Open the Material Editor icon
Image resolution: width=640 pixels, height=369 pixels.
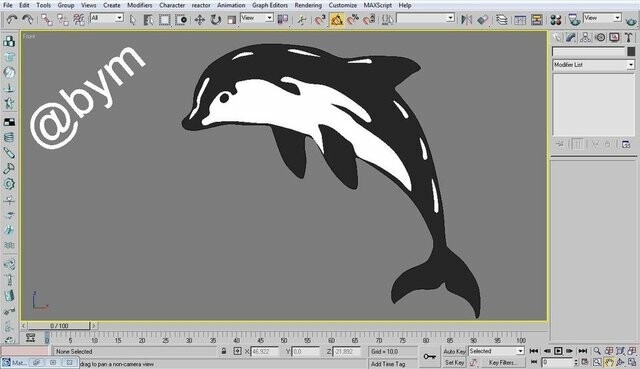coord(556,20)
